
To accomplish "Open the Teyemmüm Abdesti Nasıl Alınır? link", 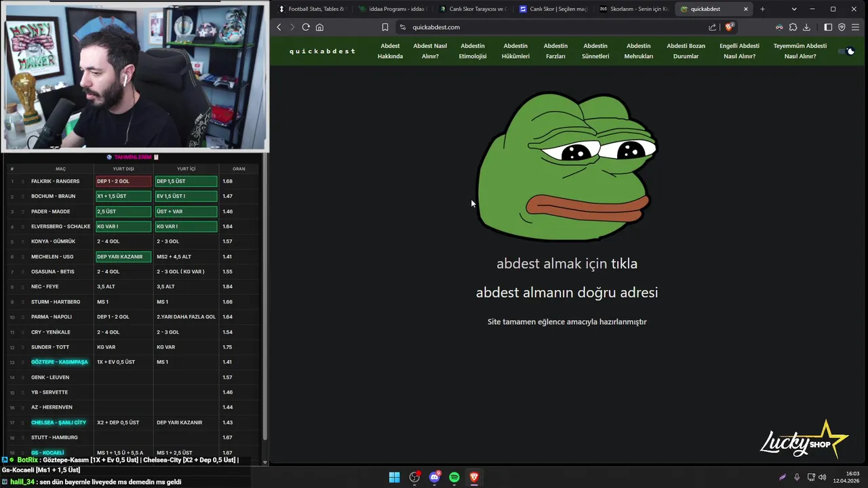I will (x=800, y=51).
